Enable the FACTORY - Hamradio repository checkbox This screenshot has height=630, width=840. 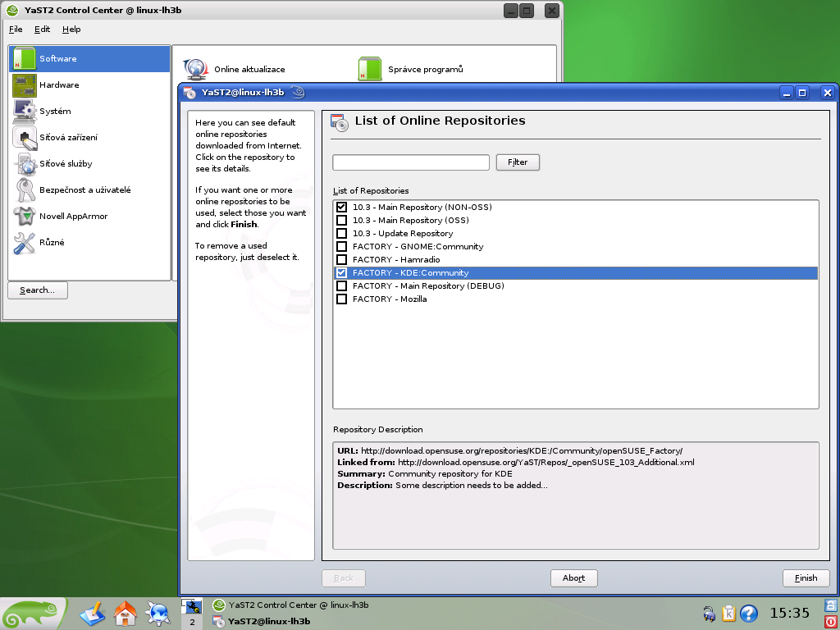(342, 260)
